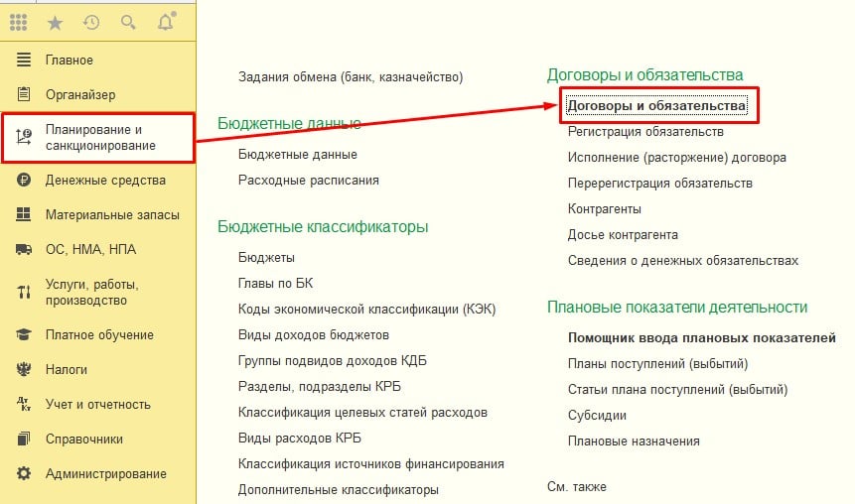855x504 pixels.
Task: Open Расходные расписания
Action: 308,181
